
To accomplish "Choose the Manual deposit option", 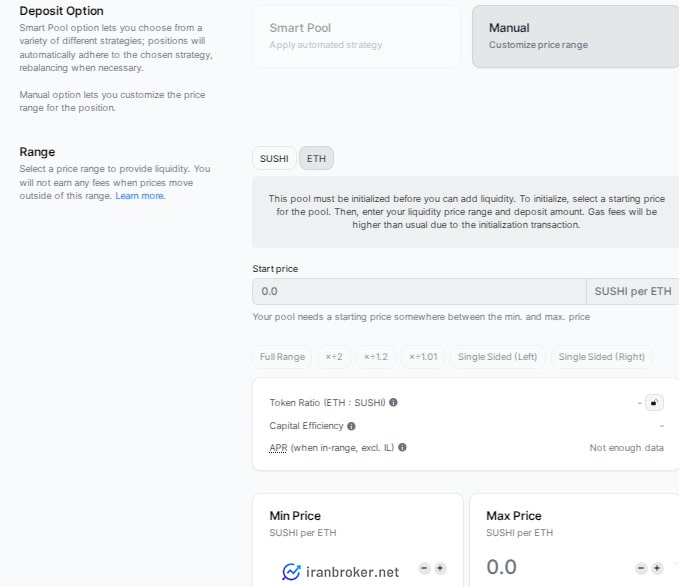I will click(x=576, y=36).
